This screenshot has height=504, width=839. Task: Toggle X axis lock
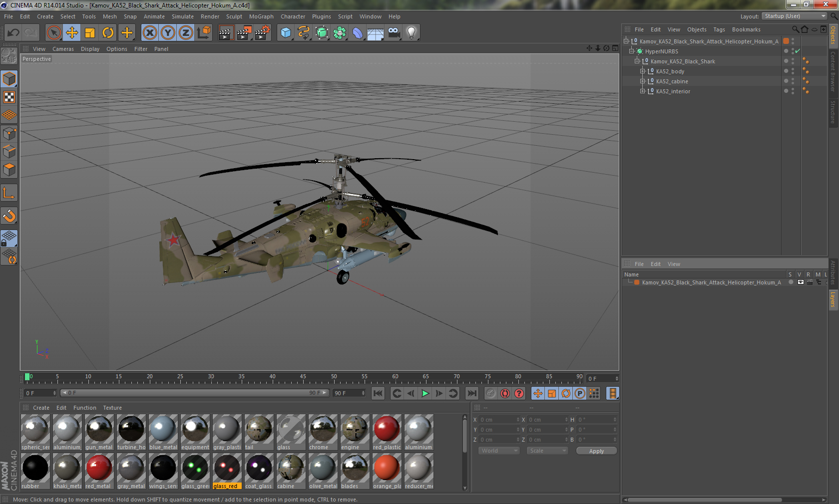(149, 33)
